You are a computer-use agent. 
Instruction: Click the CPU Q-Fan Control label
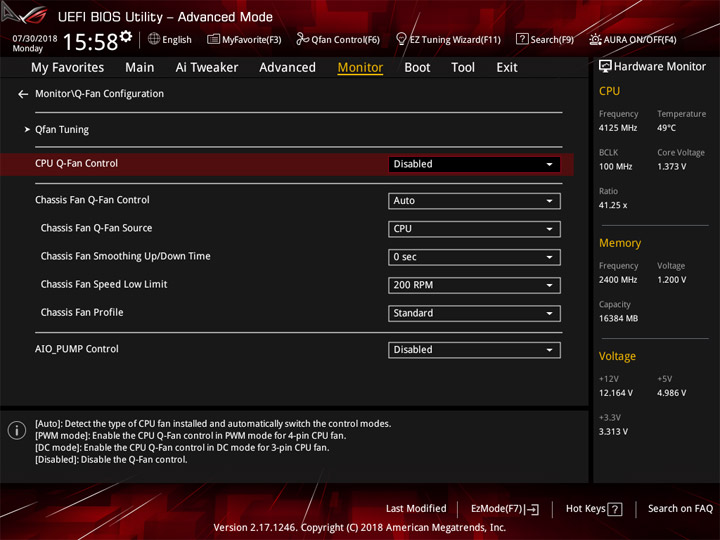coord(76,163)
